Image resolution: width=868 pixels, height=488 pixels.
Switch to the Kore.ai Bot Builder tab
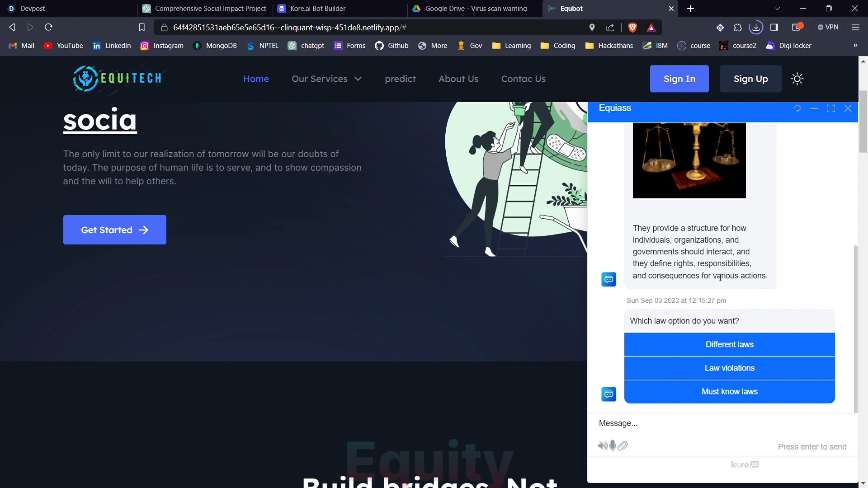318,9
